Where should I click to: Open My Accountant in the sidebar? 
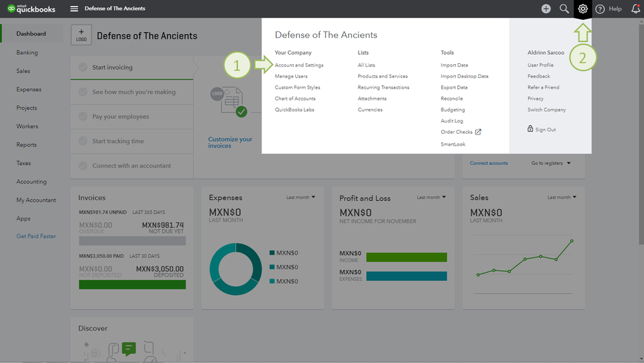click(36, 201)
